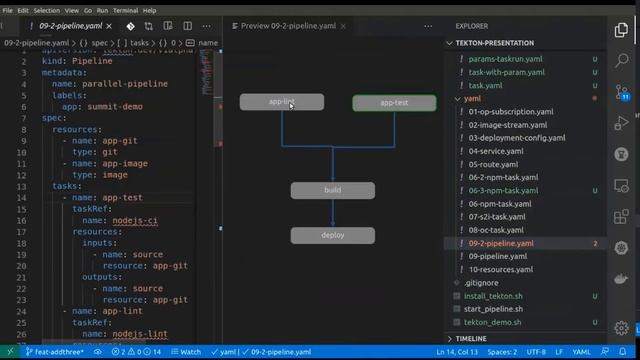Select the build node in the pipeline preview

point(333,190)
